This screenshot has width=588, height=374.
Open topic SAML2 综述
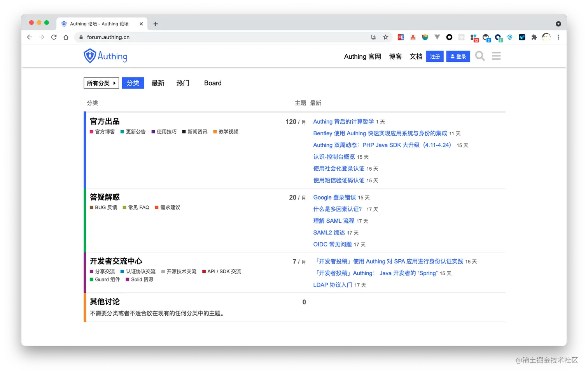[329, 232]
